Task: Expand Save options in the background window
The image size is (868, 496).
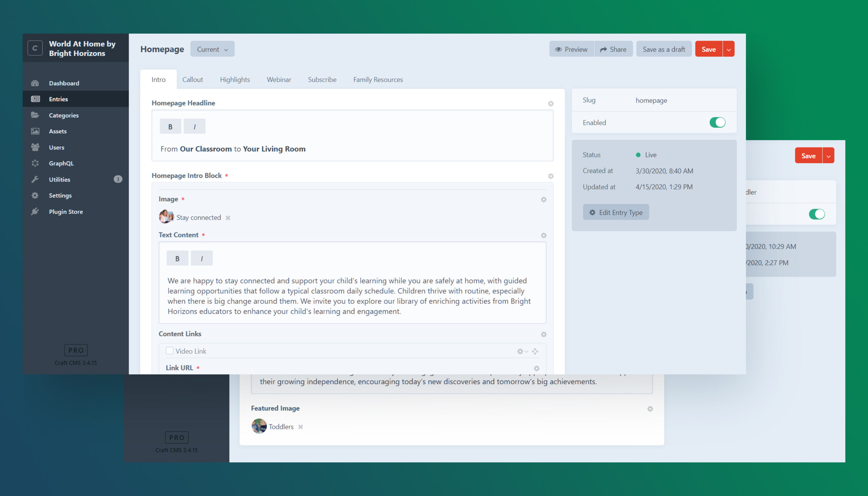Action: [828, 155]
